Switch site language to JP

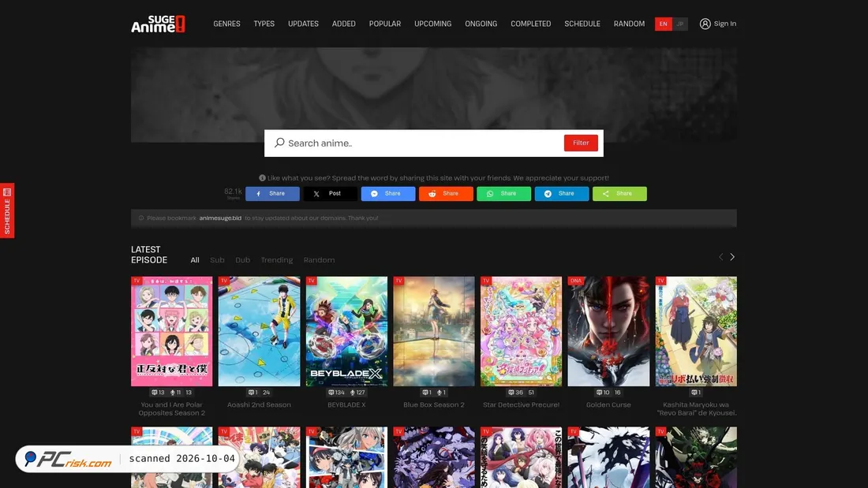679,24
